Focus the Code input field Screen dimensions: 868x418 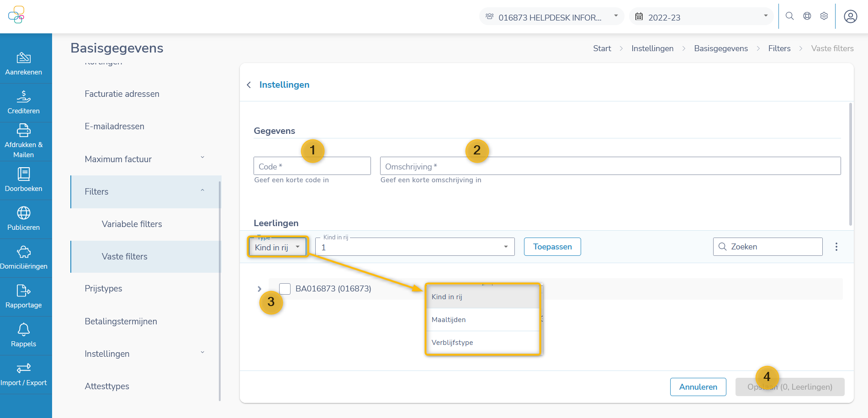tap(312, 166)
